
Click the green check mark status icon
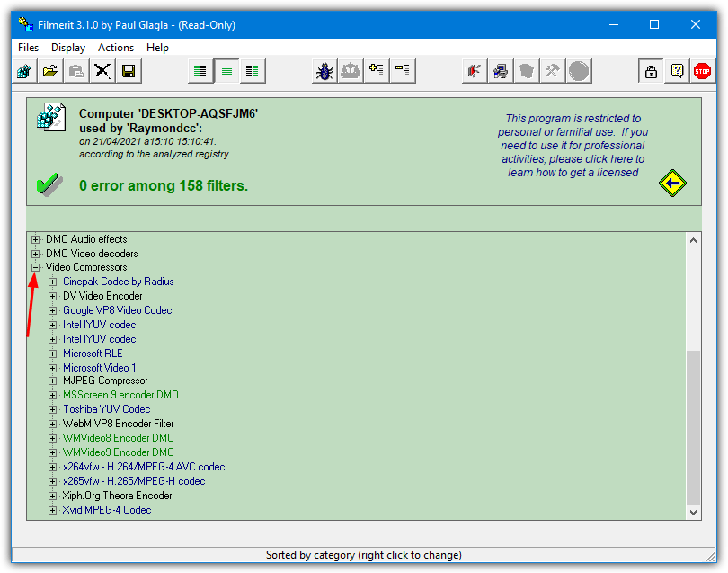[49, 185]
